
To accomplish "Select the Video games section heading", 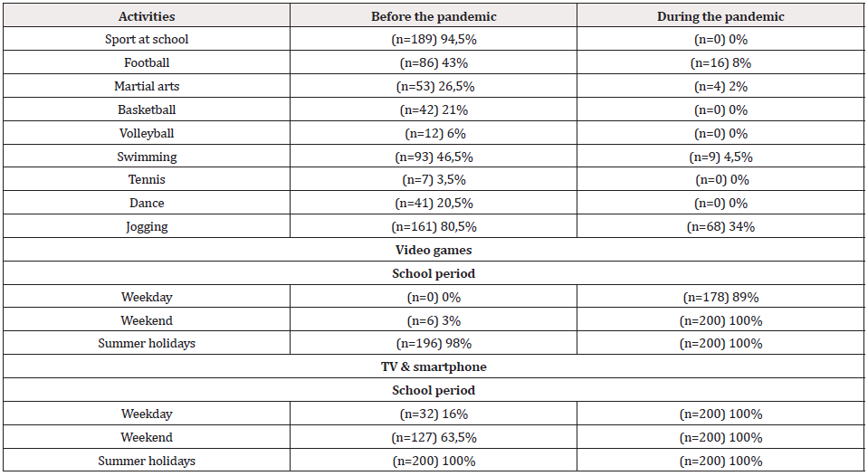I will coord(434,250).
